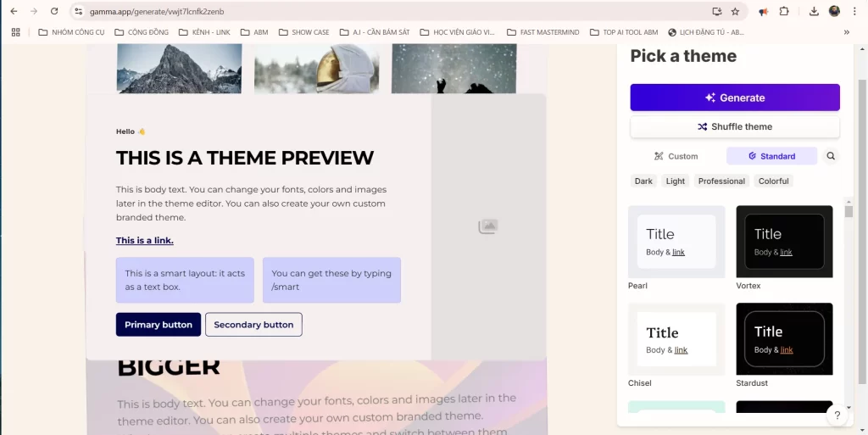Image resolution: width=868 pixels, height=435 pixels.
Task: Filter themes by Light
Action: (x=676, y=181)
